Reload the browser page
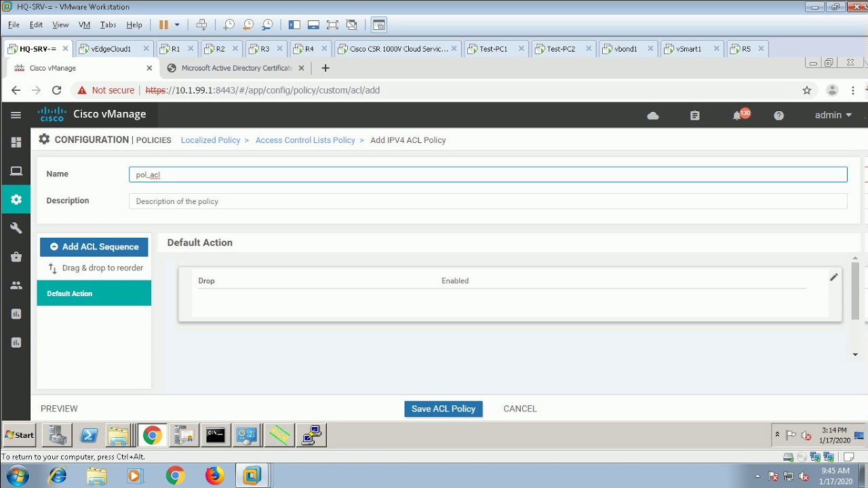 (56, 90)
